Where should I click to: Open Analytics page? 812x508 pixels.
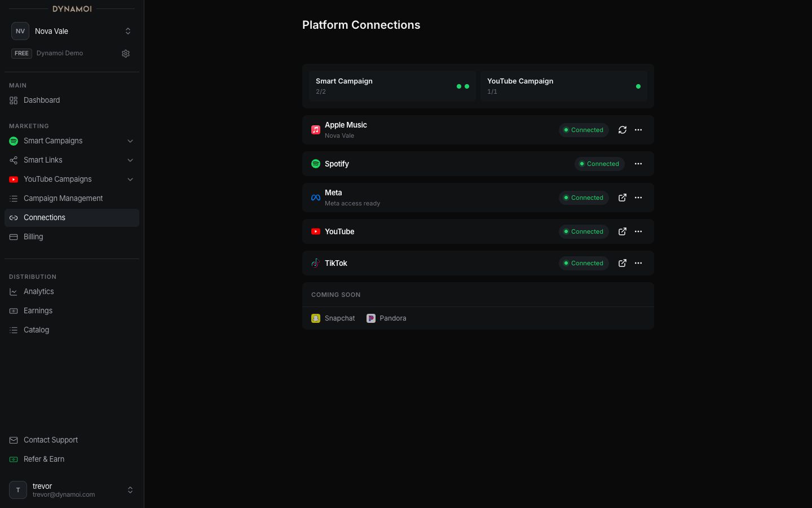[72, 292]
